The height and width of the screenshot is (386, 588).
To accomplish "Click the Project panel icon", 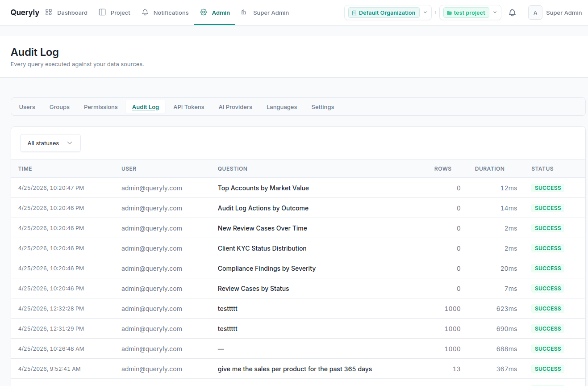I will [101, 12].
